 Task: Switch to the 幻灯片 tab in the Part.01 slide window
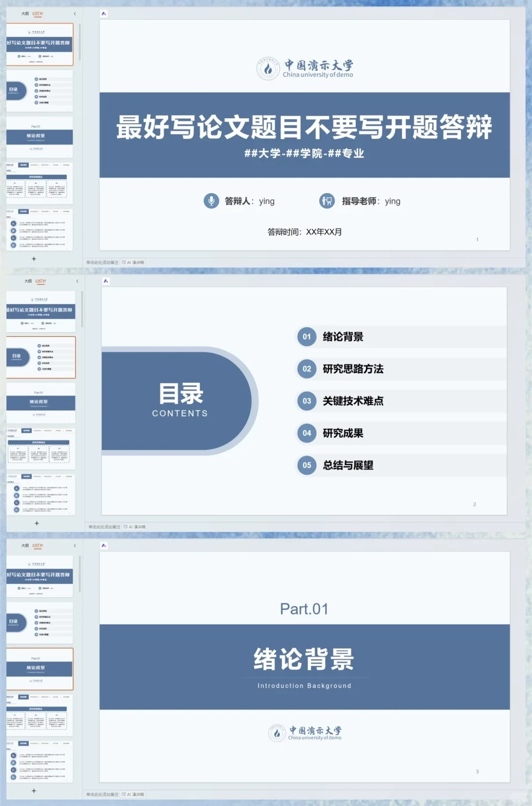click(38, 546)
